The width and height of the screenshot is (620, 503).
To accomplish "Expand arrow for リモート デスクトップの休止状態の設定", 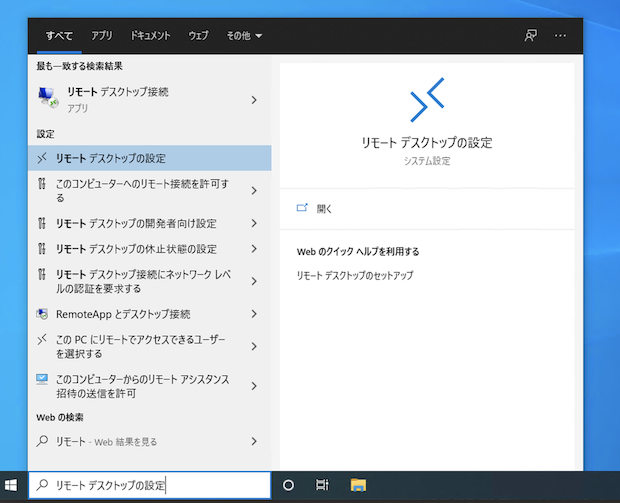I will point(254,249).
